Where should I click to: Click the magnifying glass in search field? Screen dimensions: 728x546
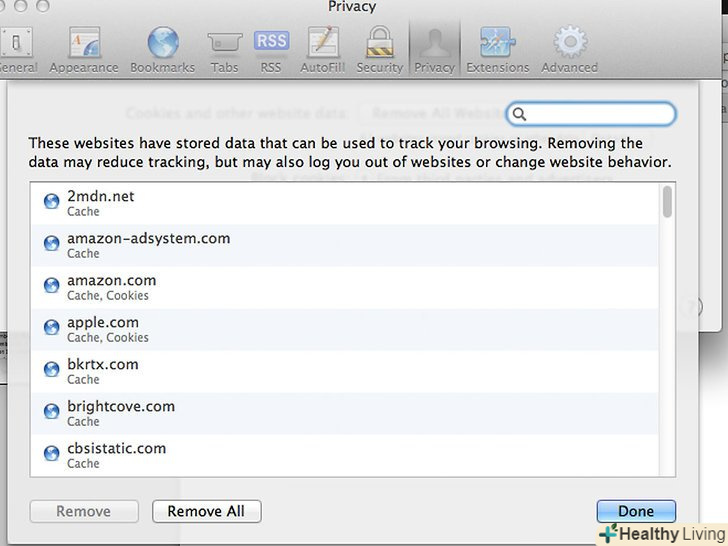[520, 114]
